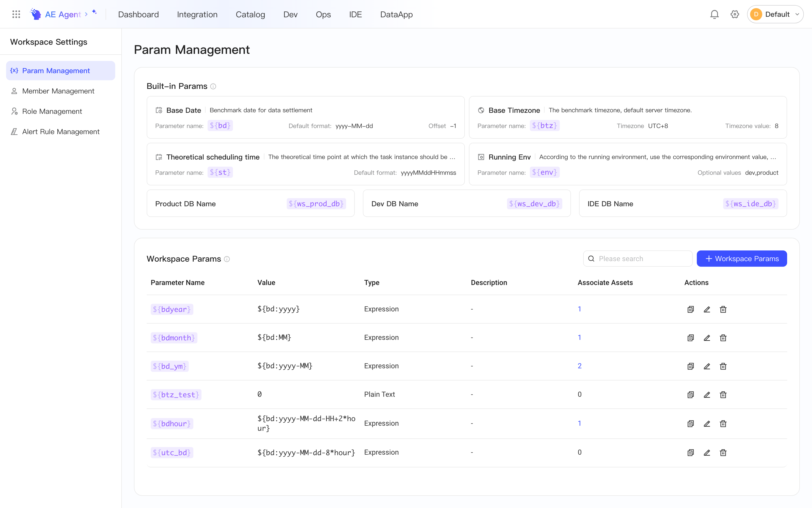The height and width of the screenshot is (508, 812).
Task: Open associated assets count for bd_ym
Action: point(580,366)
